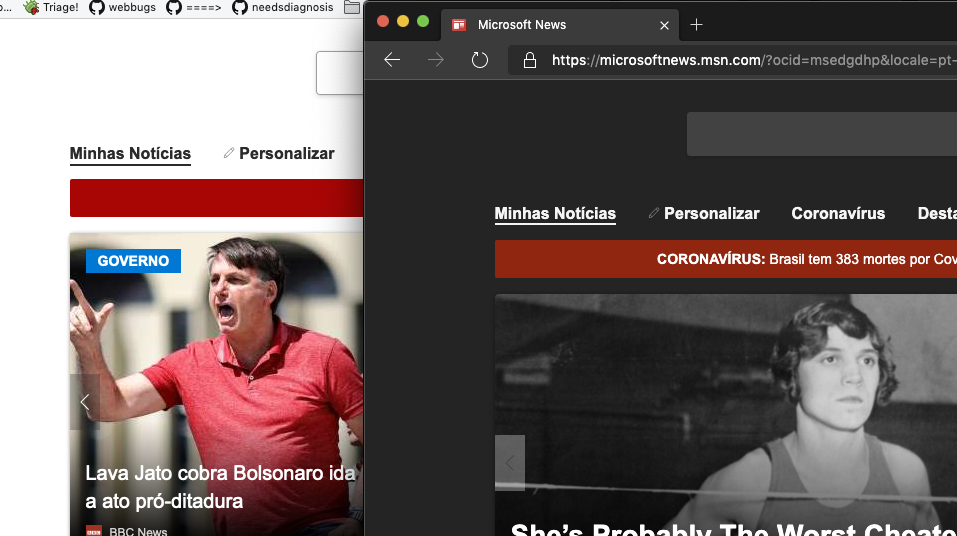Click the dark search box in Edge
The image size is (957, 536).
click(x=822, y=134)
